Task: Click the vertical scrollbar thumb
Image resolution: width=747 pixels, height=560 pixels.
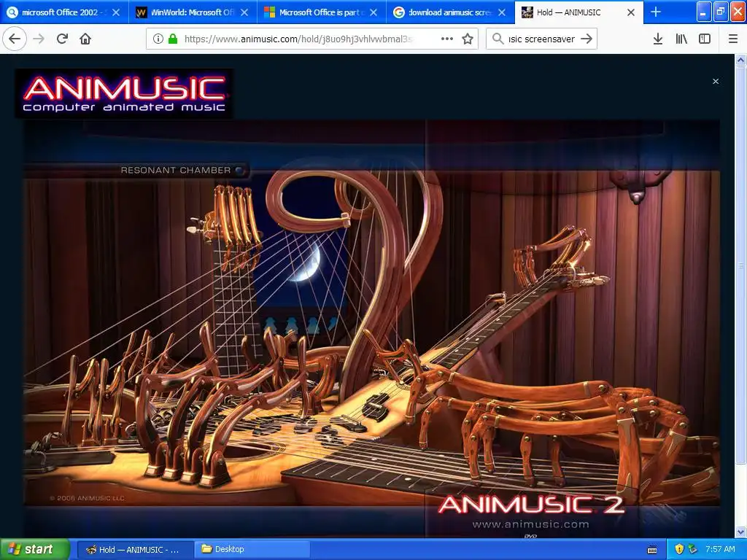Action: click(x=741, y=265)
